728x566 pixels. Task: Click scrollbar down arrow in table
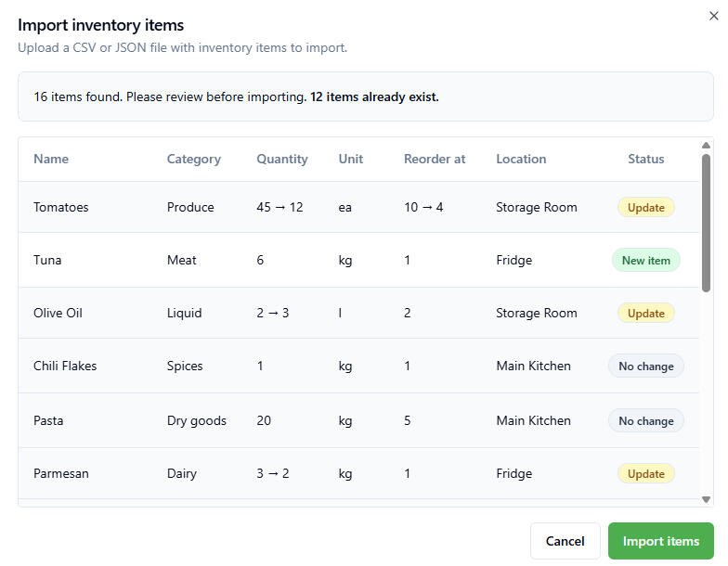click(706, 499)
